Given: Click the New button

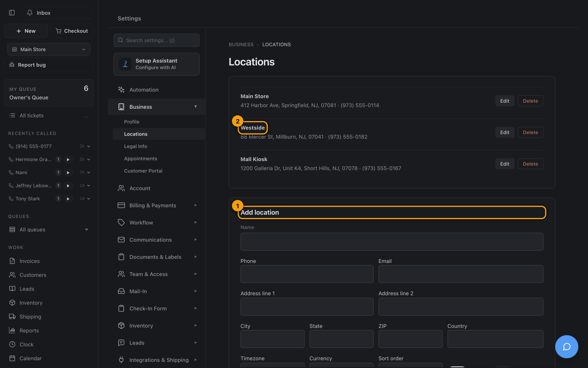Looking at the screenshot, I should pos(26,31).
